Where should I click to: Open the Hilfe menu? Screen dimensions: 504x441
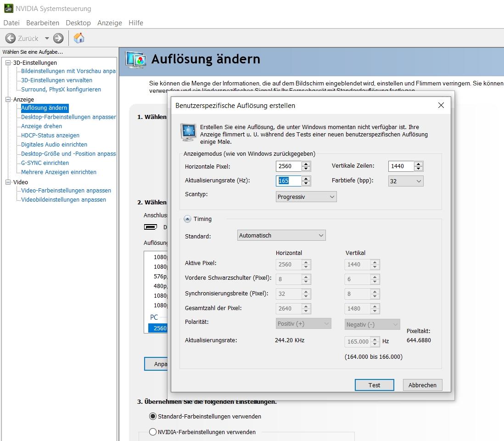coord(136,23)
